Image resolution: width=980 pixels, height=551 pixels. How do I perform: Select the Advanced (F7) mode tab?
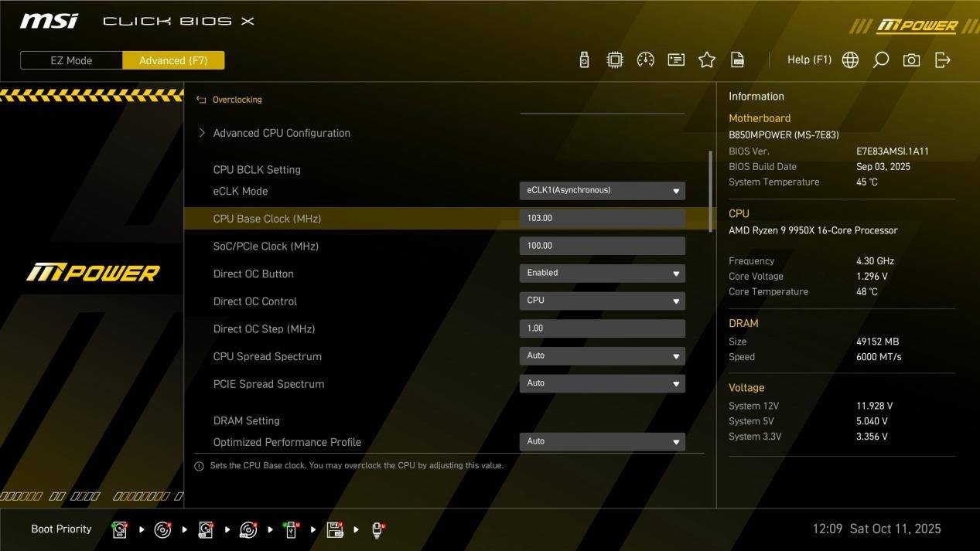point(173,60)
